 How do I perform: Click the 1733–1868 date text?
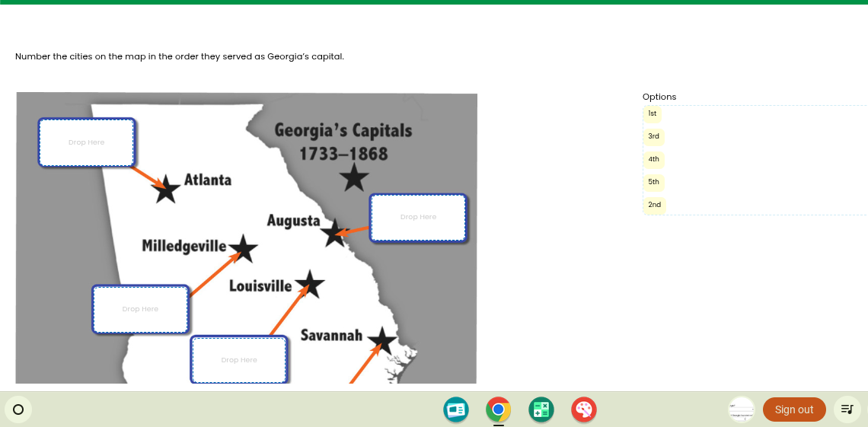tap(343, 153)
